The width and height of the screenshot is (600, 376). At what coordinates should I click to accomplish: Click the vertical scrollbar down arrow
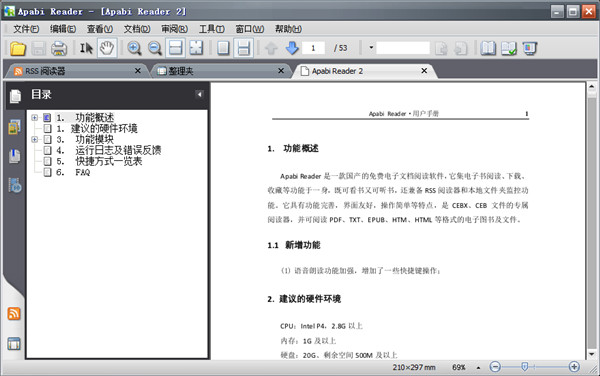[592, 354]
